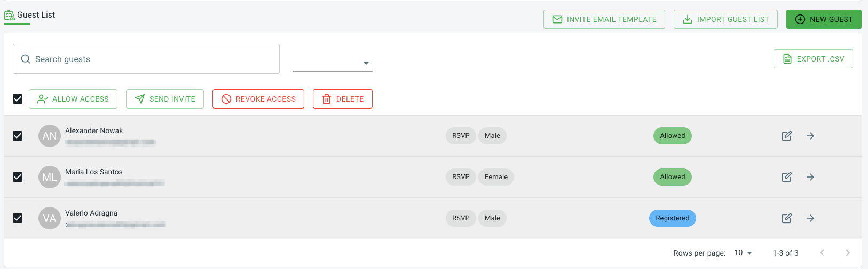
Task: Click Revoke Access button
Action: tap(258, 99)
